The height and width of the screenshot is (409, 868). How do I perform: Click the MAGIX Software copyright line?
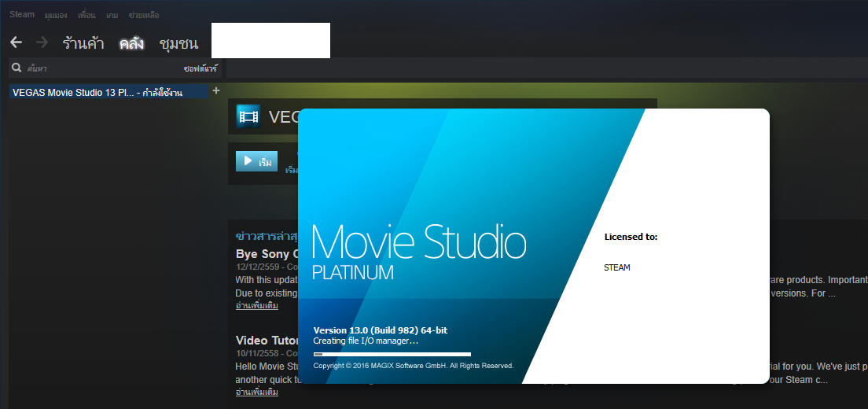[x=414, y=366]
